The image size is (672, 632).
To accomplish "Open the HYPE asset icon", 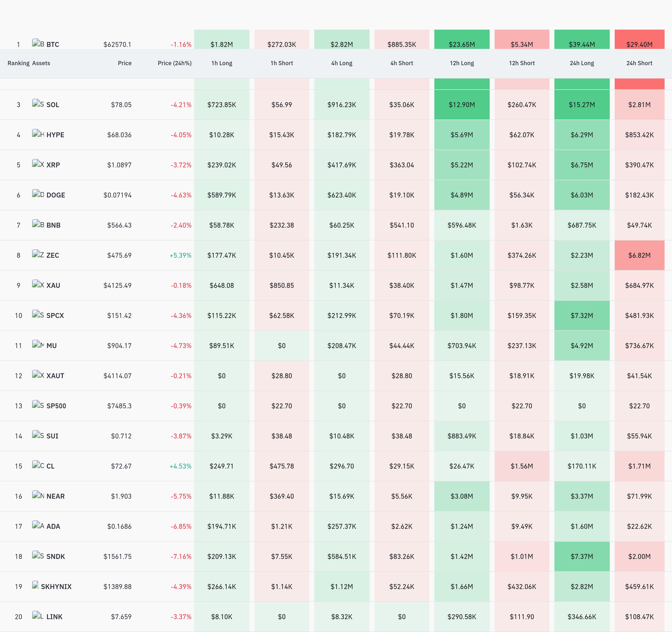I will pyautogui.click(x=38, y=133).
